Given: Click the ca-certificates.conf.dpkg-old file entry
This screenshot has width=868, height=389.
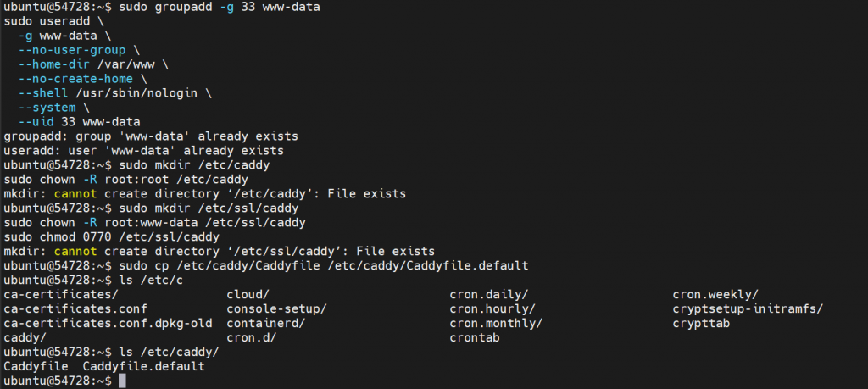Looking at the screenshot, I should pos(108,324).
